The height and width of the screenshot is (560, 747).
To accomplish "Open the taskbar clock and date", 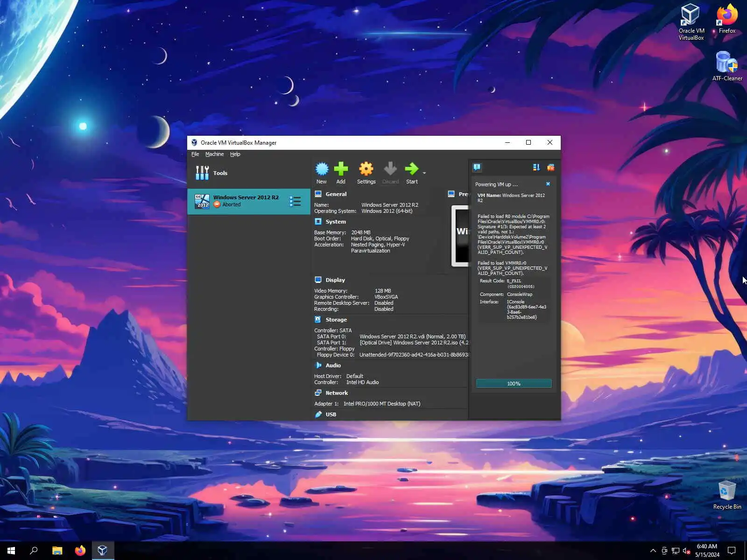I will [707, 551].
